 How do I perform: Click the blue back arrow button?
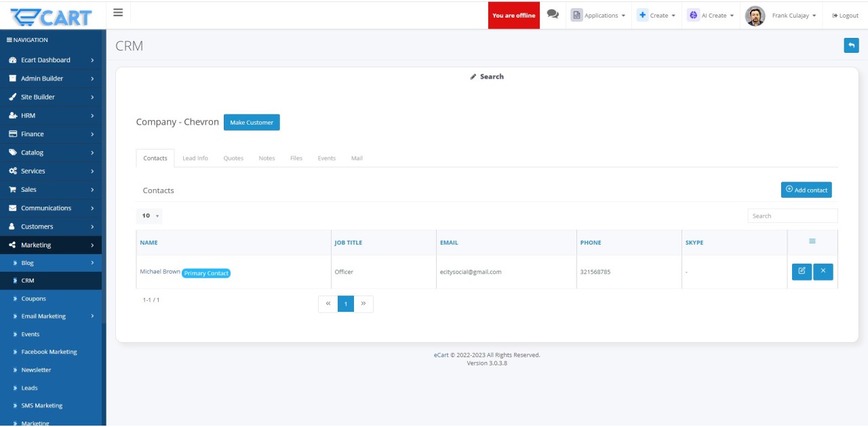pos(851,45)
